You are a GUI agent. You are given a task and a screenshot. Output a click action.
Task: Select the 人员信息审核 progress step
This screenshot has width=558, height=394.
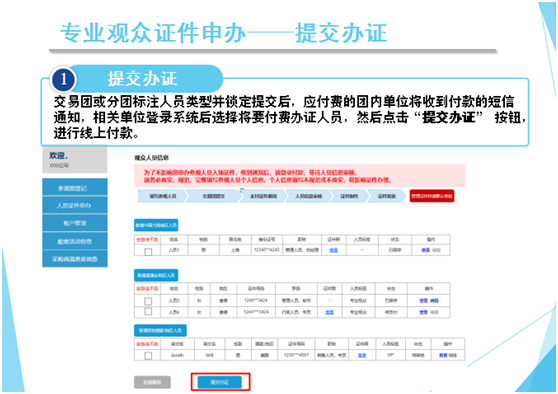[308, 196]
